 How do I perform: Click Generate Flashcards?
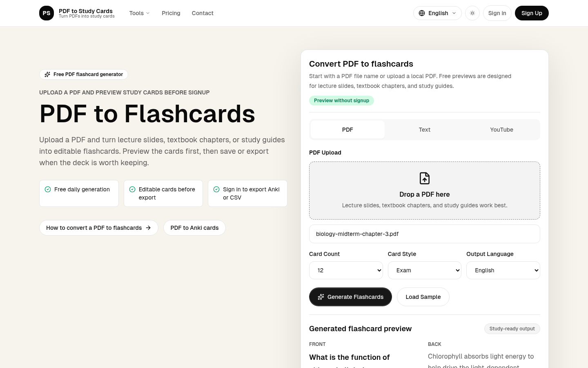pos(350,297)
